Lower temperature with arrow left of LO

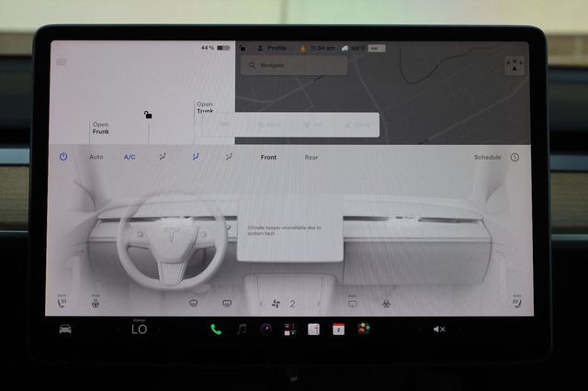119,330
